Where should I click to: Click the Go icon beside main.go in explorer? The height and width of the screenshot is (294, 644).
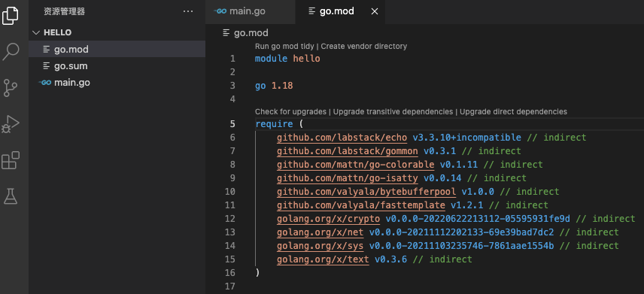[x=45, y=83]
